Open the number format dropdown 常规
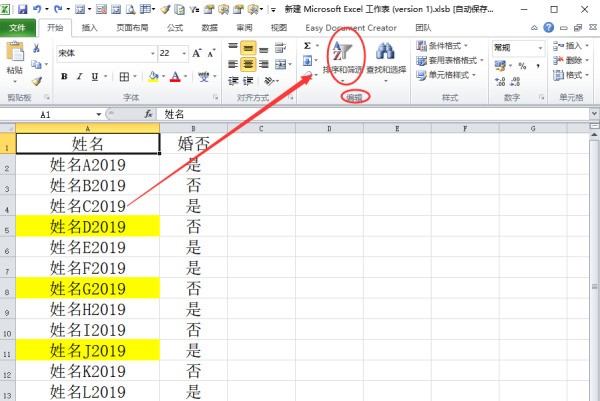This screenshot has width=600, height=401. [x=540, y=48]
